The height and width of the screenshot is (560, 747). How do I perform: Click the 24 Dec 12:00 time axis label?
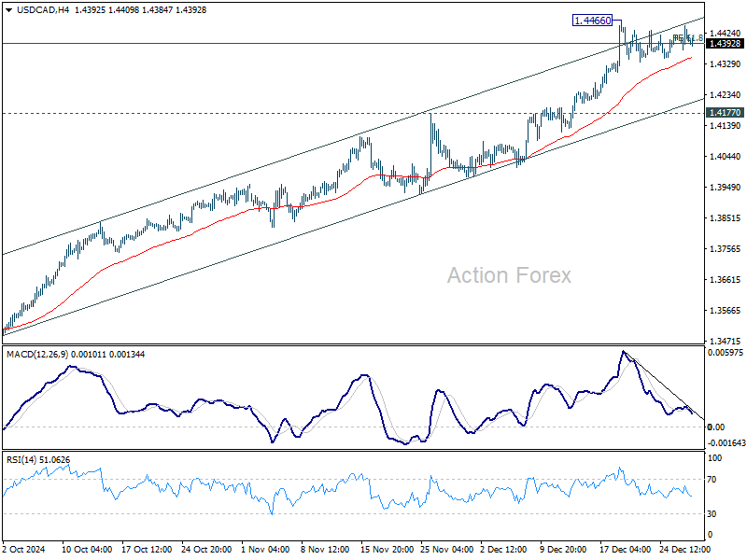point(684,549)
